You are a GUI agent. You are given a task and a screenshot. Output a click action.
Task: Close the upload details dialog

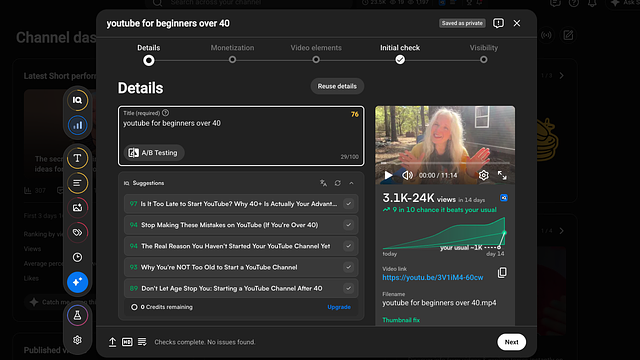pos(517,23)
